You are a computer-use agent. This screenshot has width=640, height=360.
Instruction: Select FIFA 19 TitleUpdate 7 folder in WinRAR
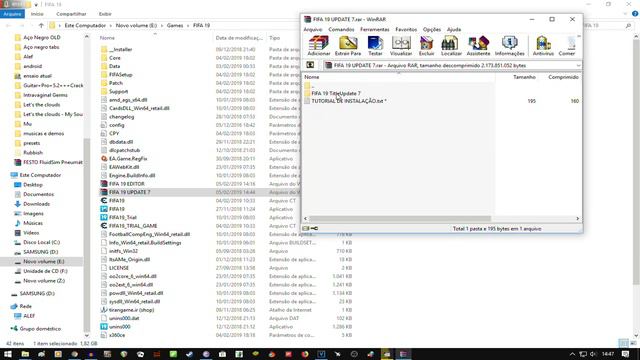tap(336, 93)
